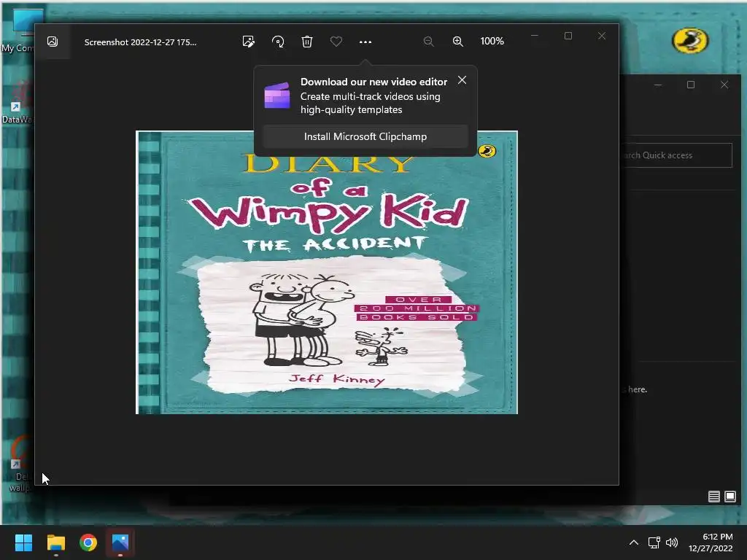Open network status tray icon
This screenshot has height=560, width=747.
[654, 542]
